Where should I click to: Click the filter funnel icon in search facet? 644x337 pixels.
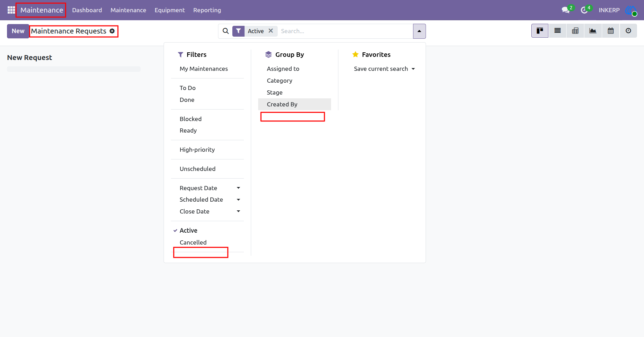(x=238, y=31)
